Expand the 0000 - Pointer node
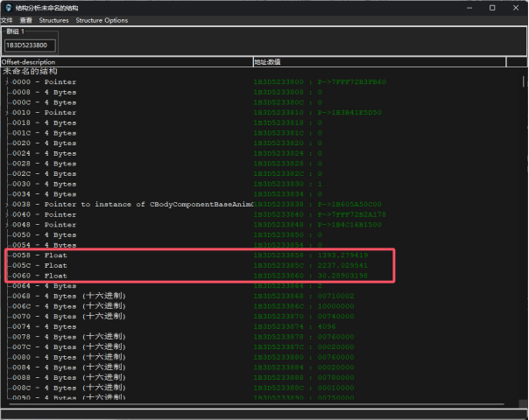 (x=8, y=82)
